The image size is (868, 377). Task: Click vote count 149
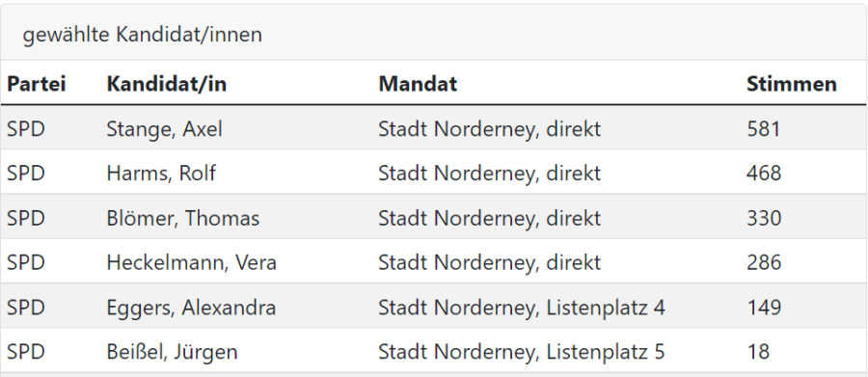[x=764, y=308]
